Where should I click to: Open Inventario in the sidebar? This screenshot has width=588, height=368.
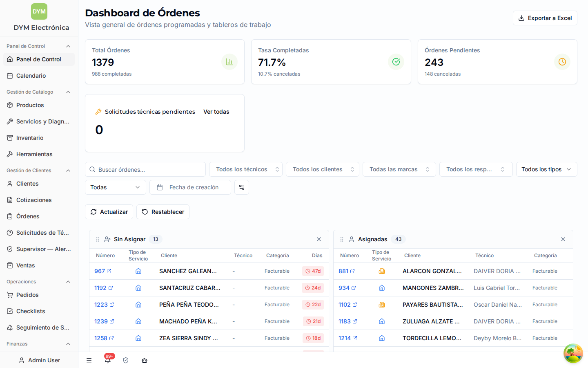(39, 138)
